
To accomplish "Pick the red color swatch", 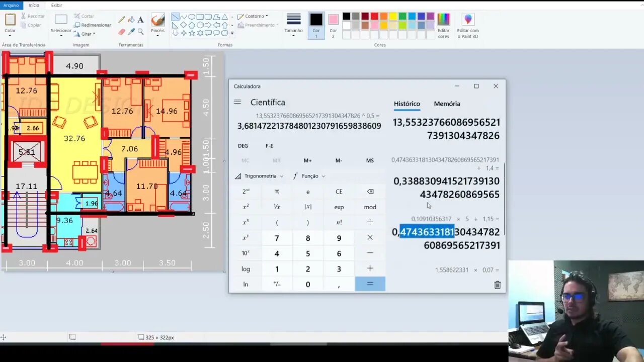I will coord(374,16).
